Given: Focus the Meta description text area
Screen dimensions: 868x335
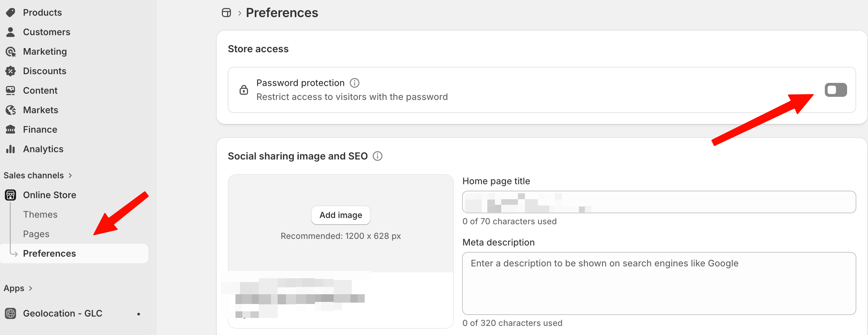Looking at the screenshot, I should tap(659, 283).
